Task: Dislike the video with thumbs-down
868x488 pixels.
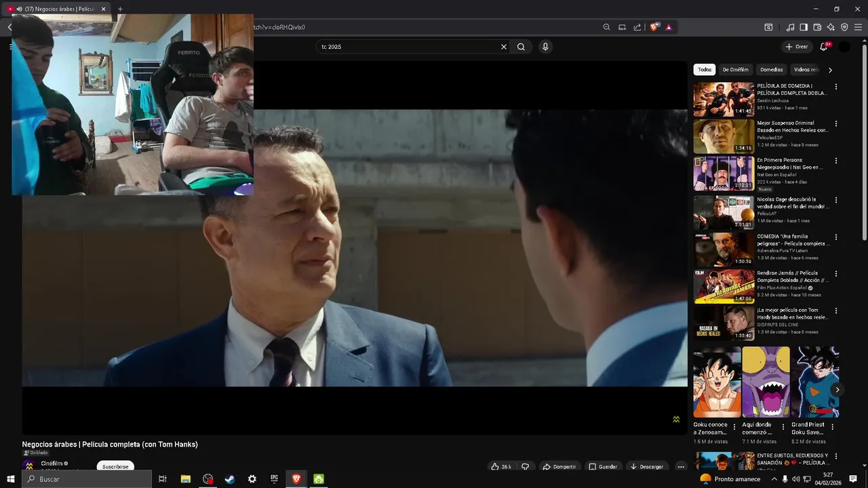Action: pyautogui.click(x=525, y=466)
